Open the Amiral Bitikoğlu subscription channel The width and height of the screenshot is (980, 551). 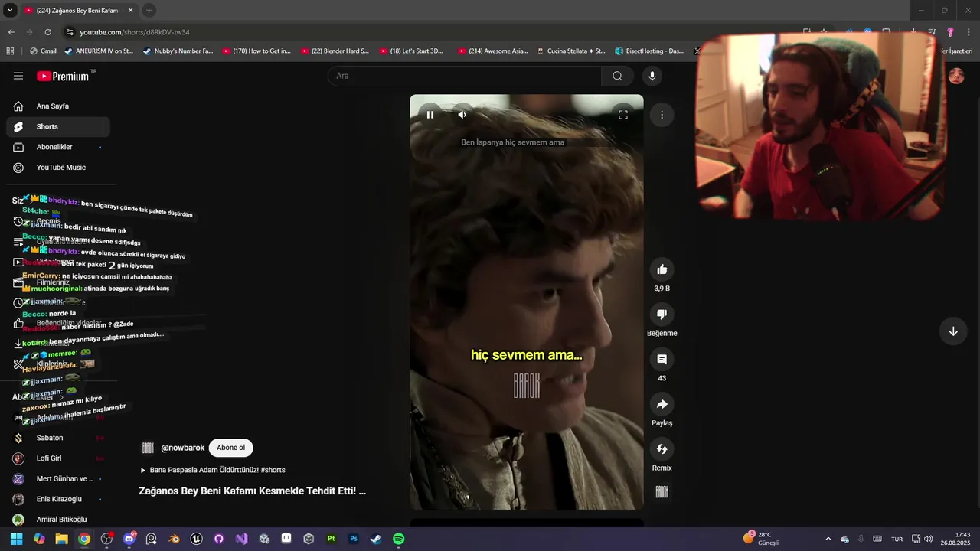point(58,520)
